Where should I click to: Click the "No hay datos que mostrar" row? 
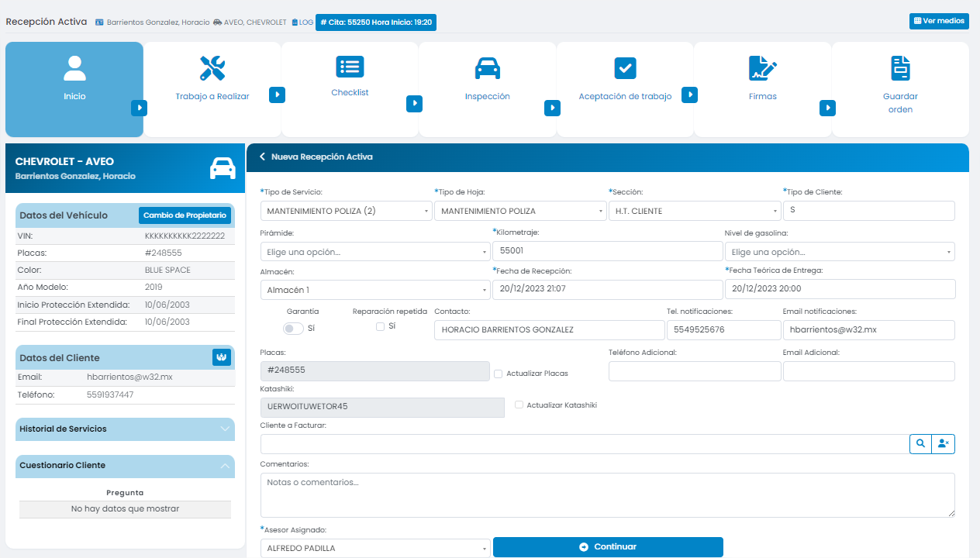coord(125,509)
